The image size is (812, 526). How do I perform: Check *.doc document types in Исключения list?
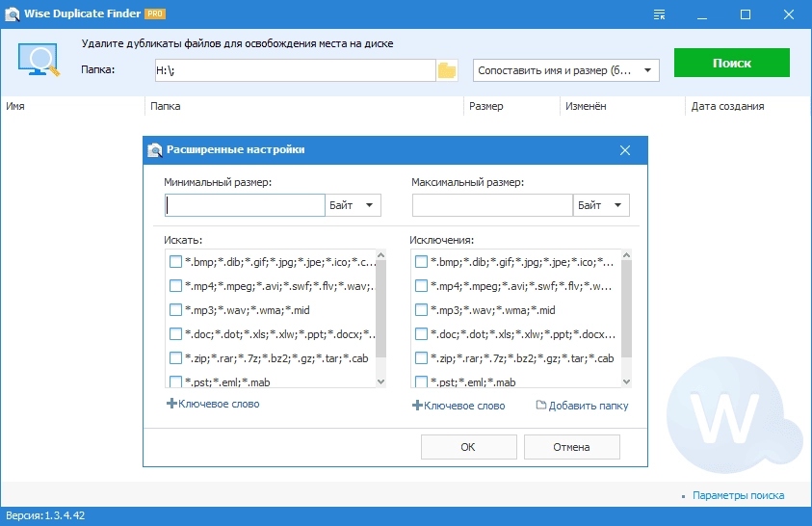(421, 334)
